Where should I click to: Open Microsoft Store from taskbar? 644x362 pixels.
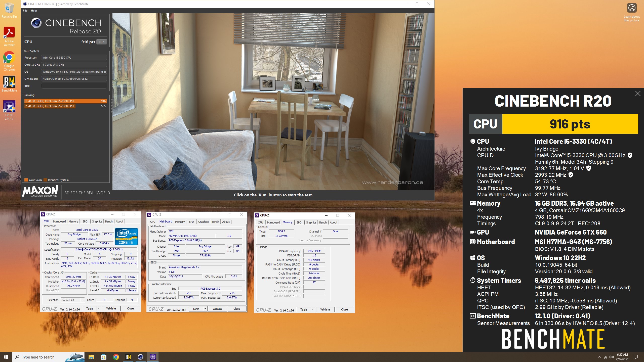click(x=103, y=357)
